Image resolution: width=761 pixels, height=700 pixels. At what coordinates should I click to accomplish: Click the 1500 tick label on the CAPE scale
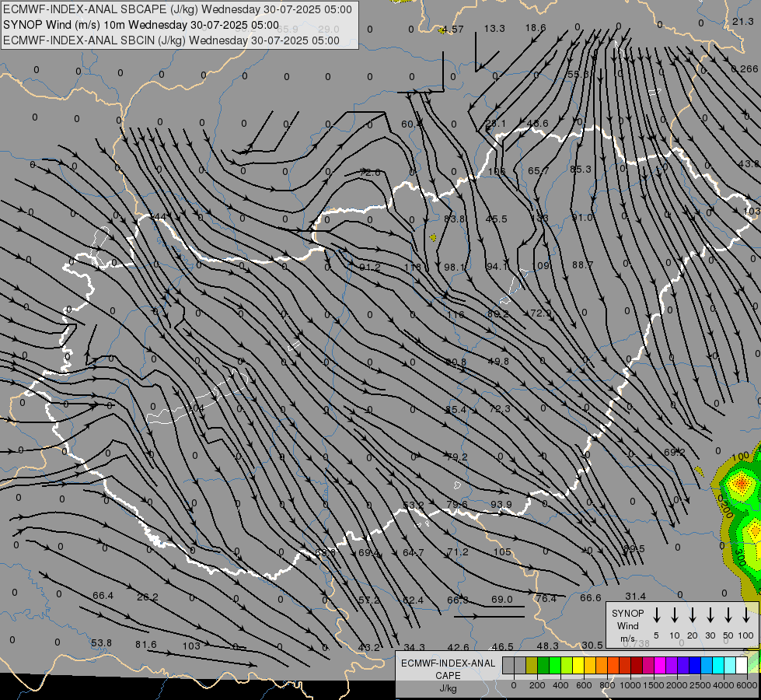coord(653,685)
